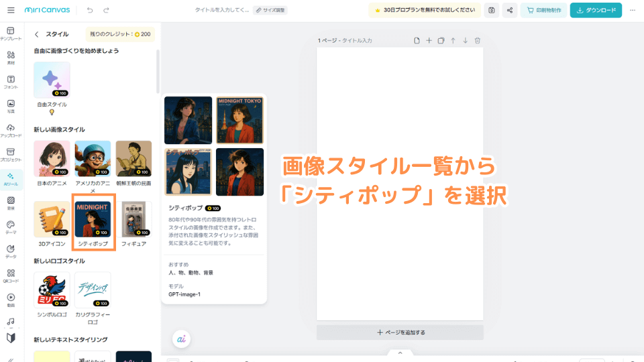
Task: Click the blank white canvas page
Action: click(400, 184)
